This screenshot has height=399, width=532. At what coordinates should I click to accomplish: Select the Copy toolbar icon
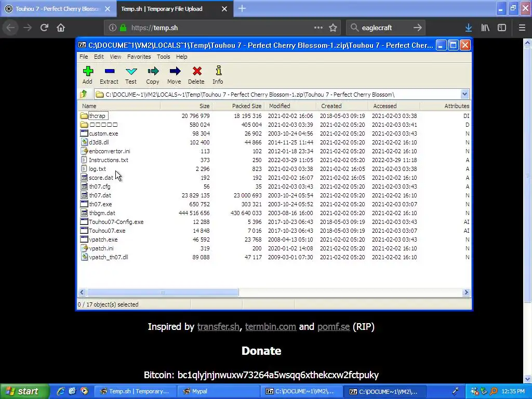click(x=153, y=71)
